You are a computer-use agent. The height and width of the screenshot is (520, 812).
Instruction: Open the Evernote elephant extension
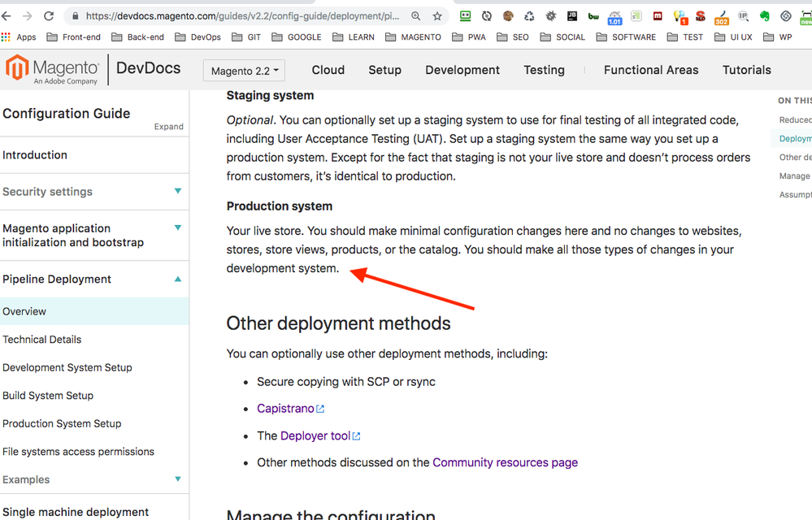pyautogui.click(x=765, y=16)
